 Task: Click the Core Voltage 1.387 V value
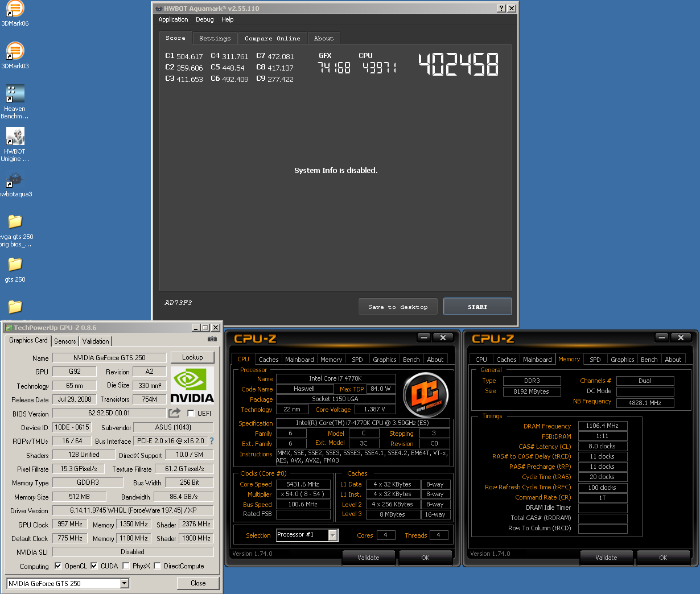click(375, 409)
